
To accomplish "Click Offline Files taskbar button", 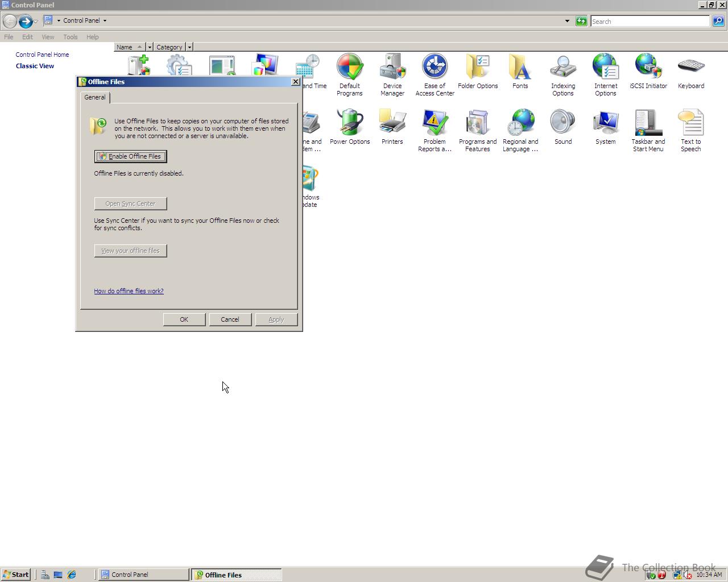I will point(237,575).
